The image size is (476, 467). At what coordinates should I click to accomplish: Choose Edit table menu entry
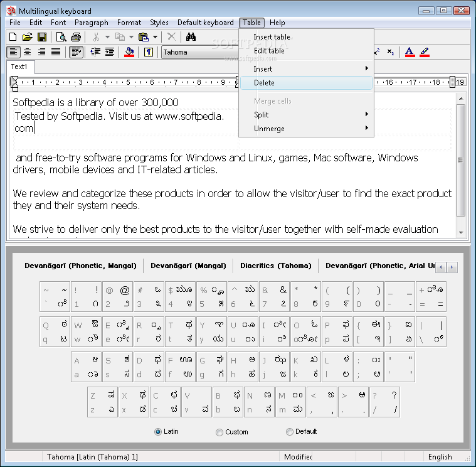pyautogui.click(x=306, y=51)
